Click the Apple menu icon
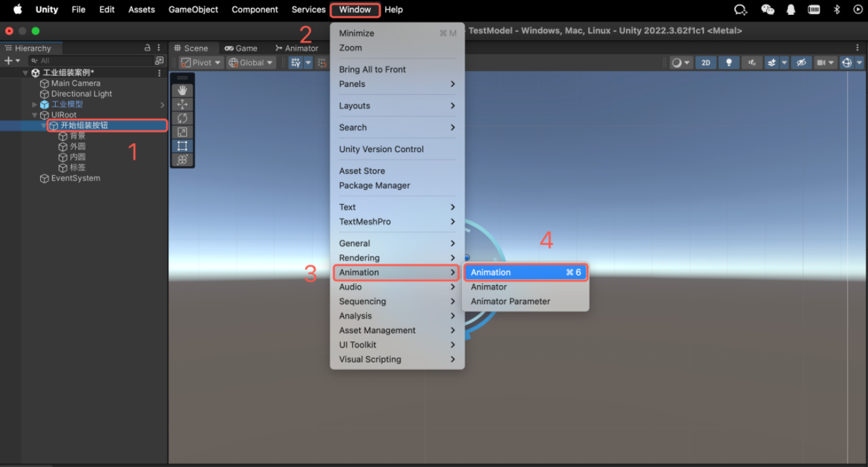The width and height of the screenshot is (868, 467). tap(18, 10)
